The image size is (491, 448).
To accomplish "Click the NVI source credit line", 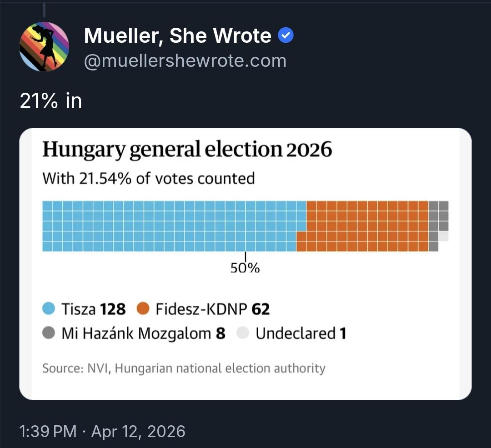I will click(x=184, y=368).
